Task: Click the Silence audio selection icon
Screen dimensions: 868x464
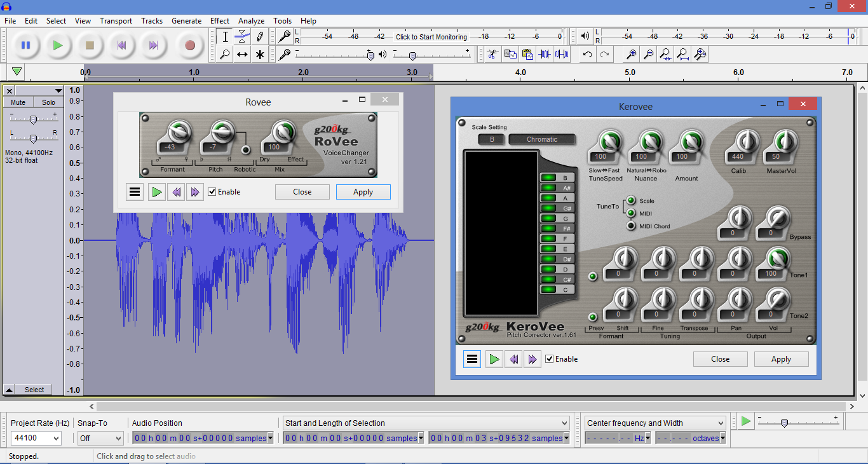Action: pos(562,55)
